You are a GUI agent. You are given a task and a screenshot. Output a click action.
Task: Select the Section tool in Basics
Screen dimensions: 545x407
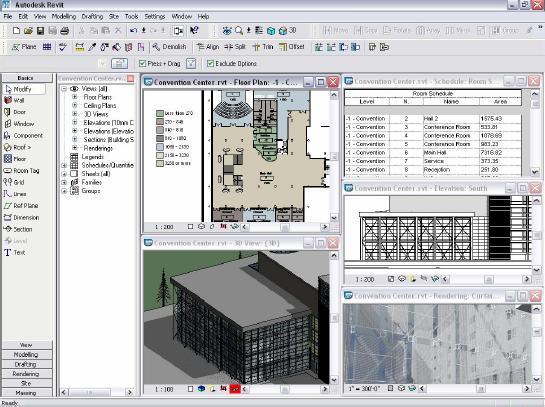click(x=18, y=229)
